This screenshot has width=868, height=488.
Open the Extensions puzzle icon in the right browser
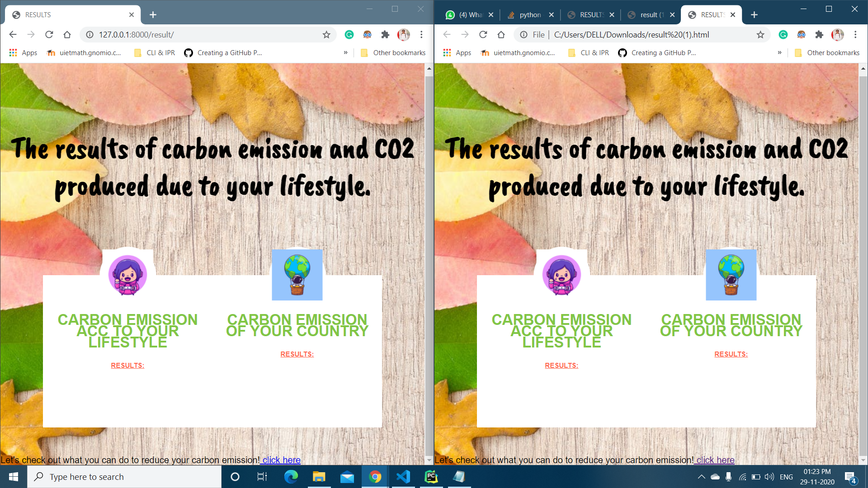point(819,34)
